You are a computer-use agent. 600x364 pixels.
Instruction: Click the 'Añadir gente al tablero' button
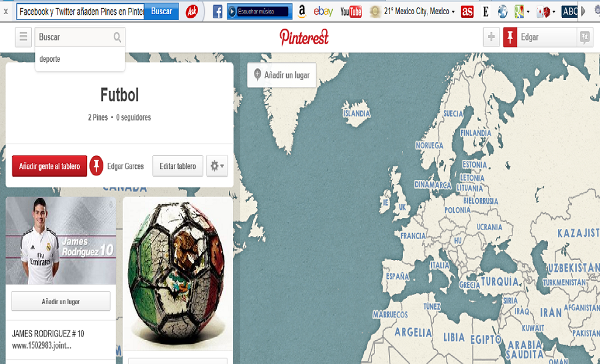[x=50, y=166]
